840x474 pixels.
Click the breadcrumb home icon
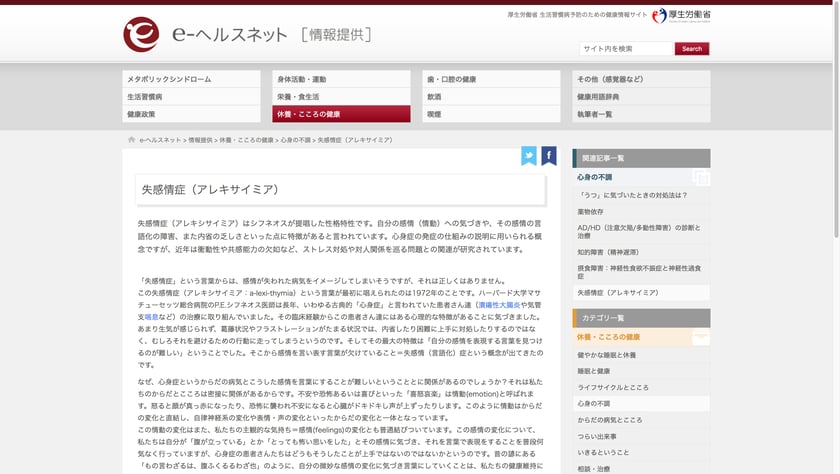[x=131, y=140]
